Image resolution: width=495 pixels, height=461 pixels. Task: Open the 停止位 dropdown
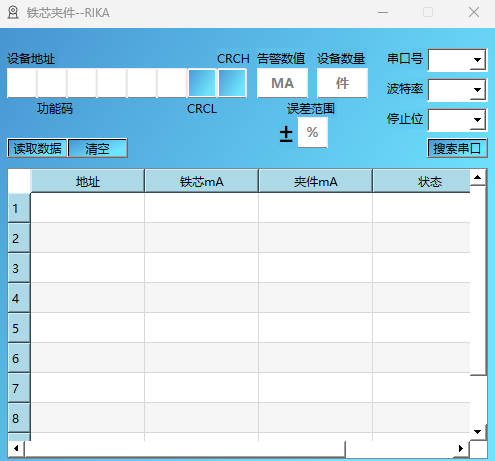point(458,120)
